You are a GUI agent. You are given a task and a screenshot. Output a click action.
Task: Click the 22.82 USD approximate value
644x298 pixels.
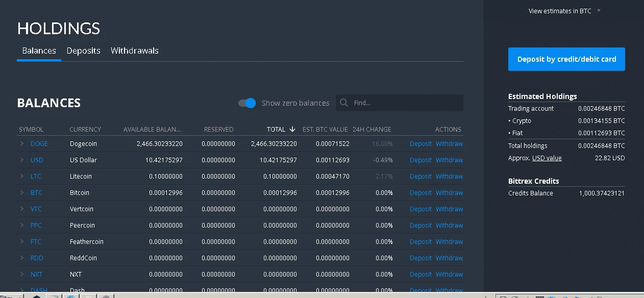point(610,158)
